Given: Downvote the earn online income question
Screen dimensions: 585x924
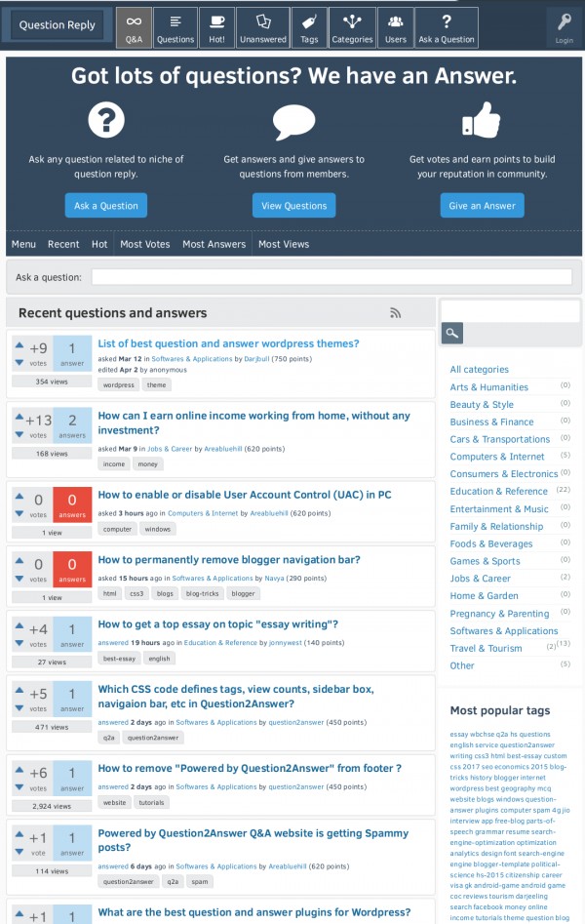Looking at the screenshot, I should pyautogui.click(x=19, y=435).
